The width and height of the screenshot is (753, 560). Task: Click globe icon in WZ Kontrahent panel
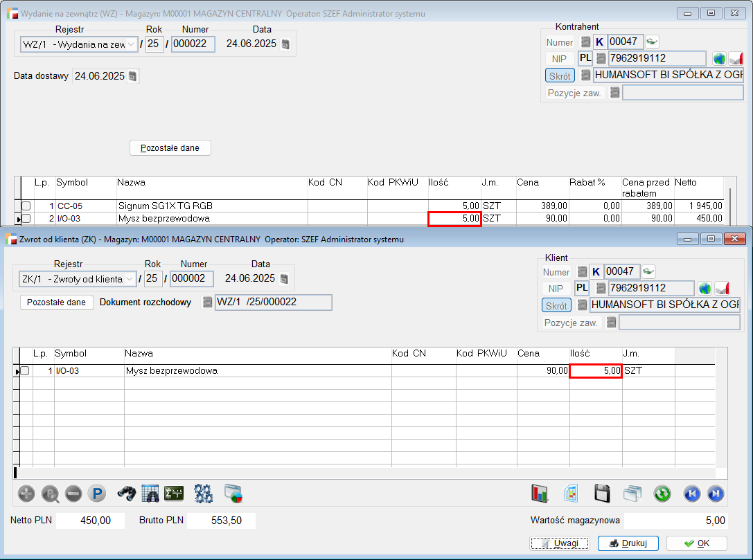(719, 59)
